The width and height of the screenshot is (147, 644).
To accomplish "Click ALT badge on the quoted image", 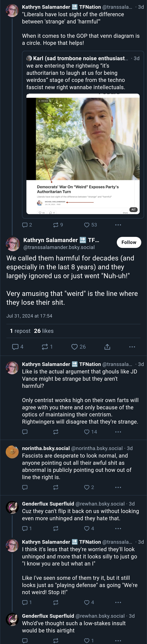I will tap(134, 209).
